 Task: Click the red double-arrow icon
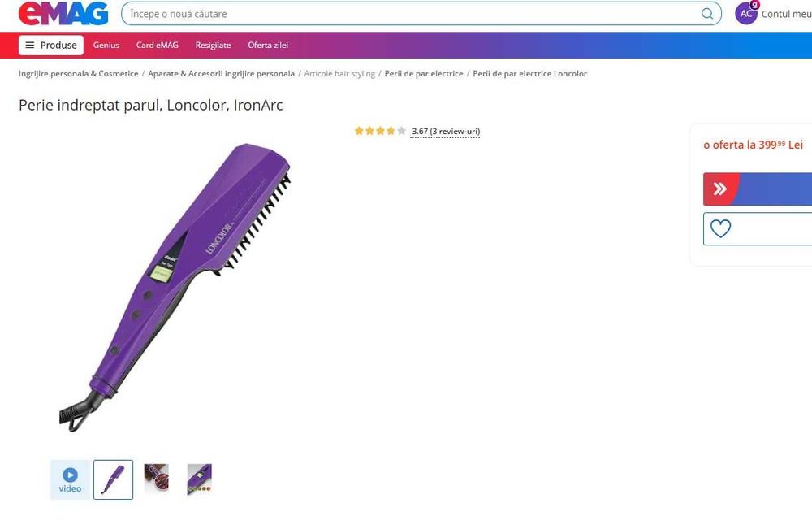click(720, 189)
